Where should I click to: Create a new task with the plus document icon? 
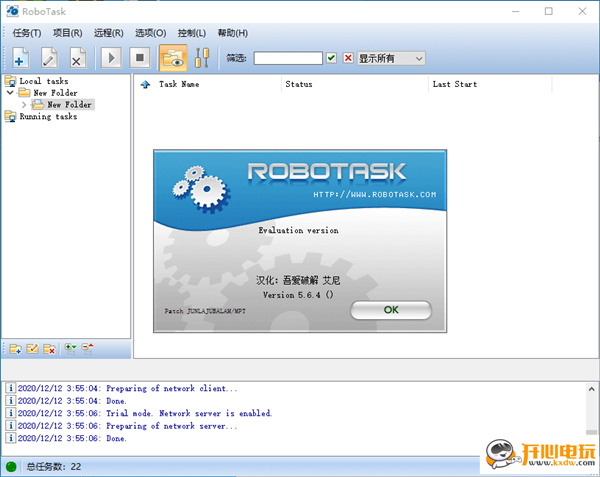tap(21, 58)
